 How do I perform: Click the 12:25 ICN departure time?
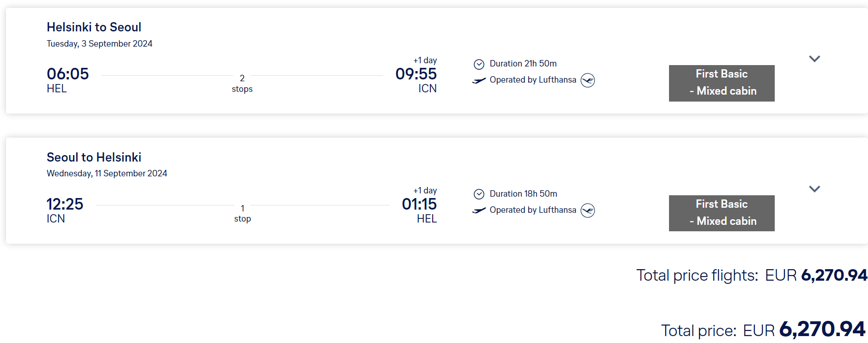pyautogui.click(x=65, y=204)
